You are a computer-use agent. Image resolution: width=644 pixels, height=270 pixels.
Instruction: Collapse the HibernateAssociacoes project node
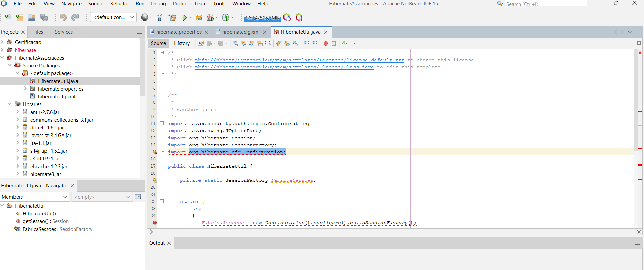click(2, 58)
